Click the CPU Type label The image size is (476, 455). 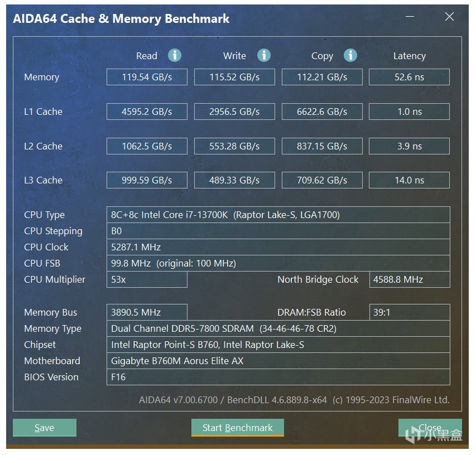[44, 215]
